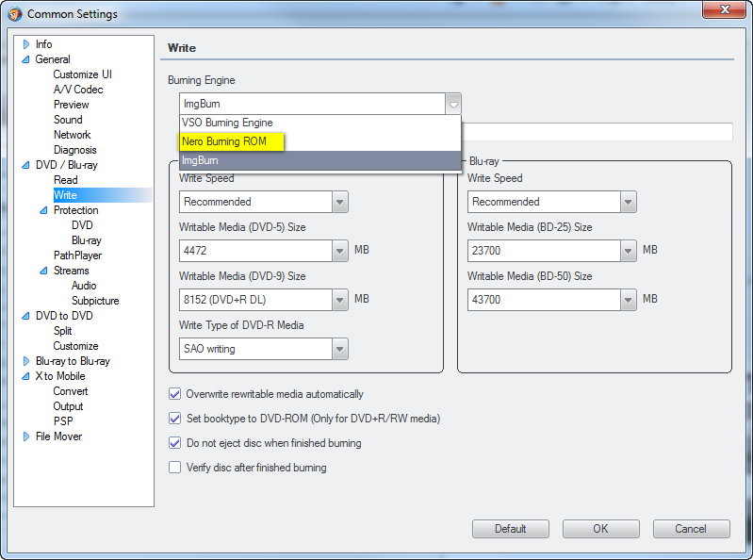Open DVD Write Speed dropdown
This screenshot has height=560, width=753.
pos(340,202)
